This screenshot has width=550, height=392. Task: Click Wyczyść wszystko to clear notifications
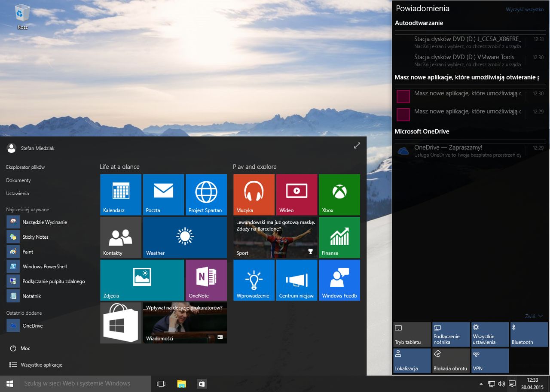[524, 9]
